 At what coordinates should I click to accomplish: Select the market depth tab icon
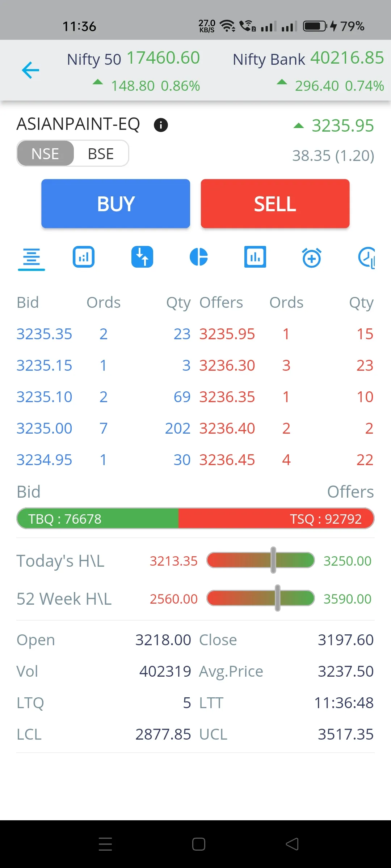point(31,258)
